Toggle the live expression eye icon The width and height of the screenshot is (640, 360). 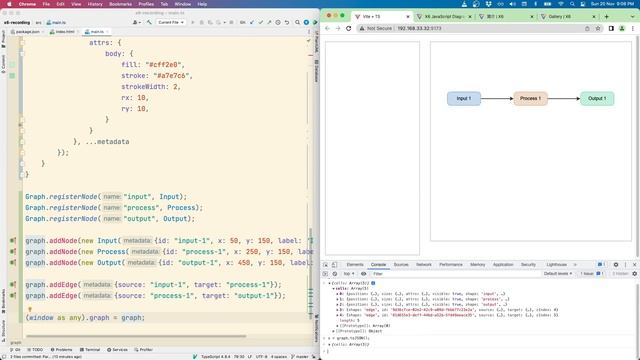[363, 274]
